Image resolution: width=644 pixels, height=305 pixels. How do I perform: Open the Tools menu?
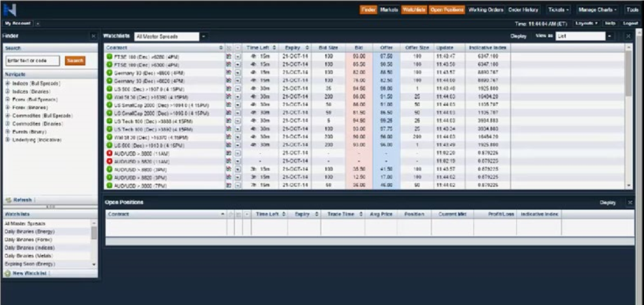tap(632, 9)
